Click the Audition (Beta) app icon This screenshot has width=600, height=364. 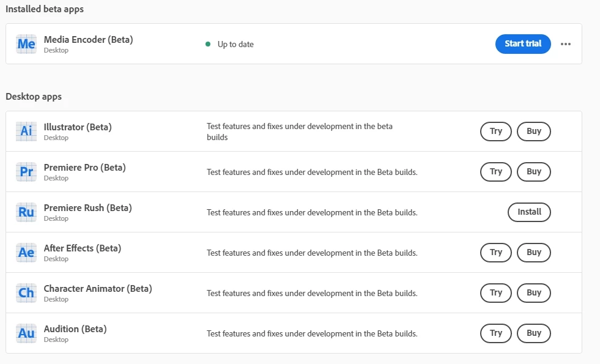(x=26, y=333)
